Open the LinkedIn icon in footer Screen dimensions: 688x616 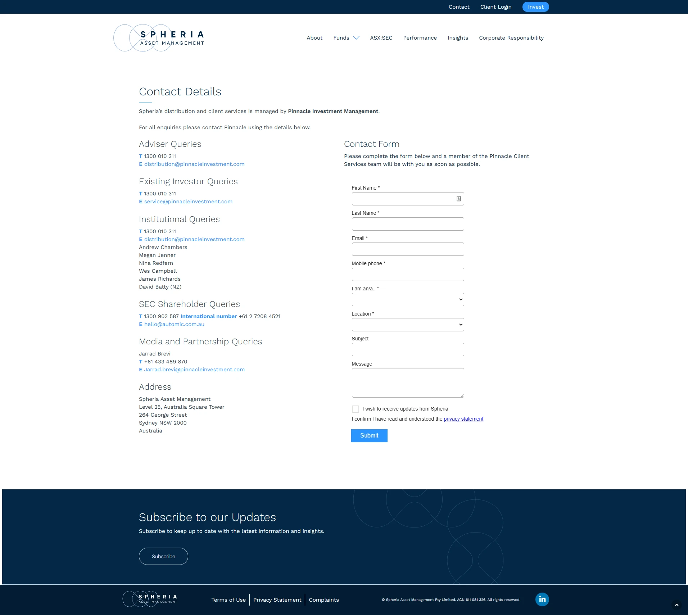coord(542,599)
